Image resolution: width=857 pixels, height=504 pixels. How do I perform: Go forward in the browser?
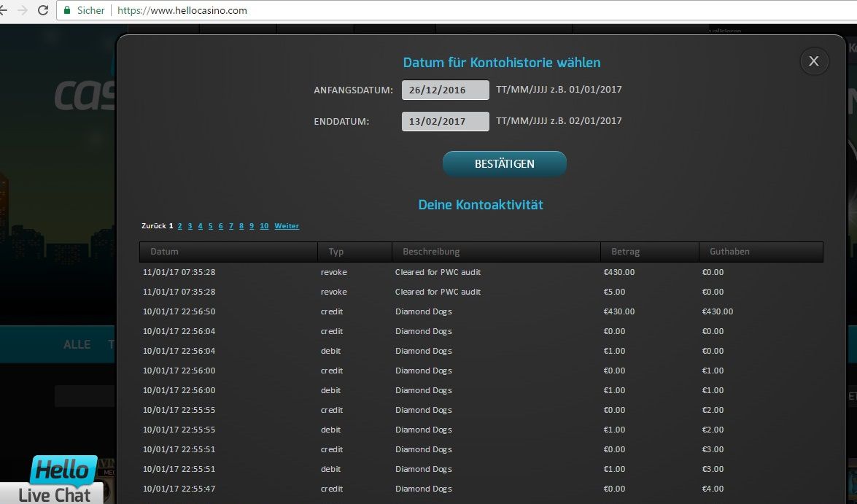(x=23, y=10)
